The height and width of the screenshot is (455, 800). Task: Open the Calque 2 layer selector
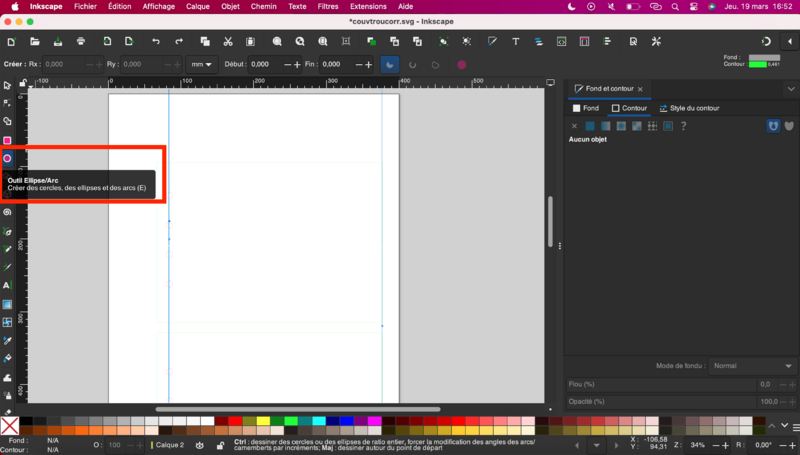tap(170, 445)
